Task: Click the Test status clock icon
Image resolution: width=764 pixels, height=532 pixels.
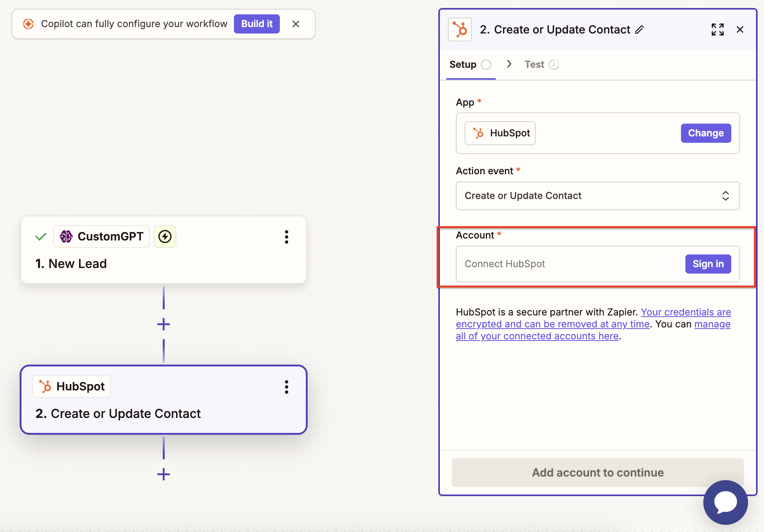Action: tap(554, 65)
